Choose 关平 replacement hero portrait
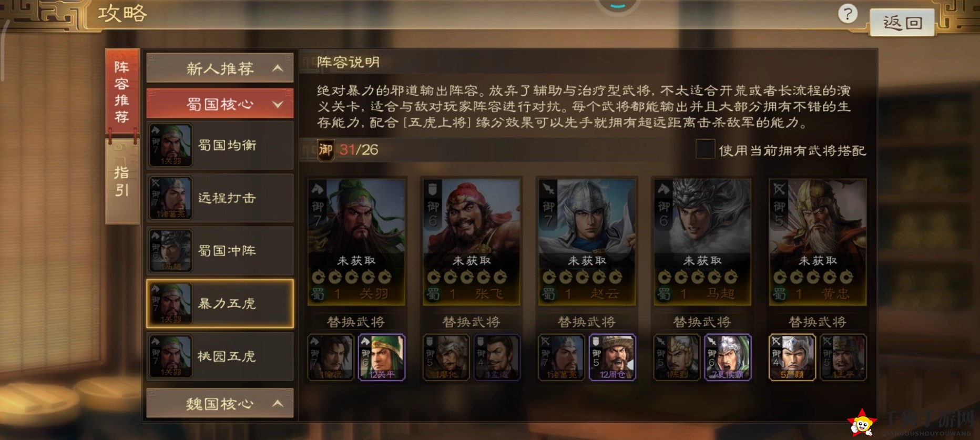Image resolution: width=980 pixels, height=440 pixels. (x=382, y=357)
